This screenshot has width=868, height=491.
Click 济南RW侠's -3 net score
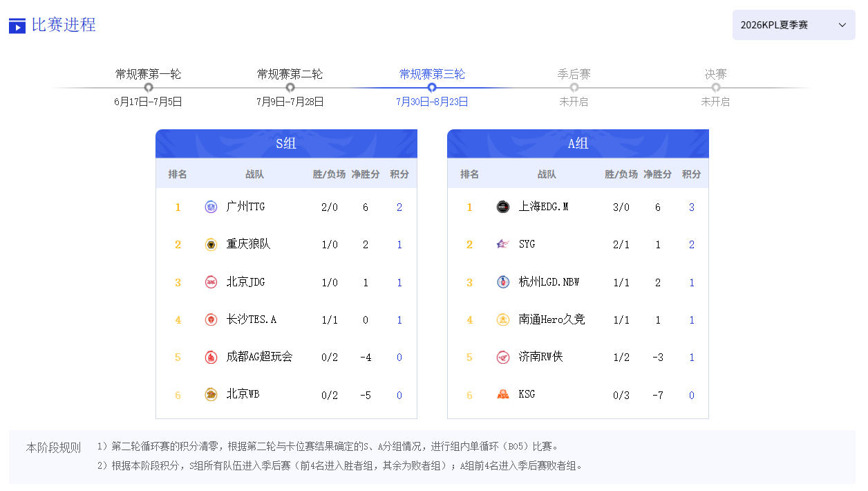657,358
